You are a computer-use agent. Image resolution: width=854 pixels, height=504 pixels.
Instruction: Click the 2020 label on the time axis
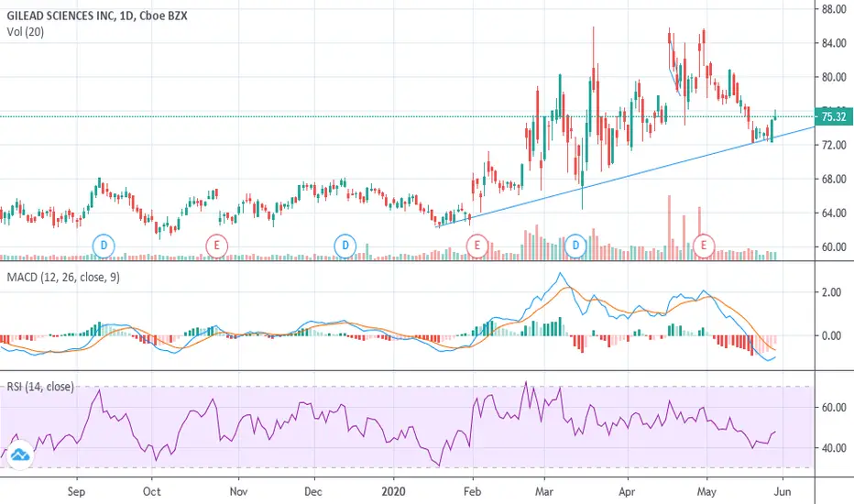pos(393,491)
